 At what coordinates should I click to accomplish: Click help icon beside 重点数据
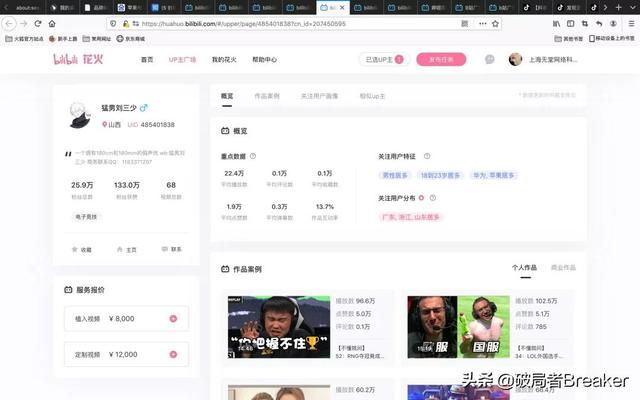coord(253,156)
